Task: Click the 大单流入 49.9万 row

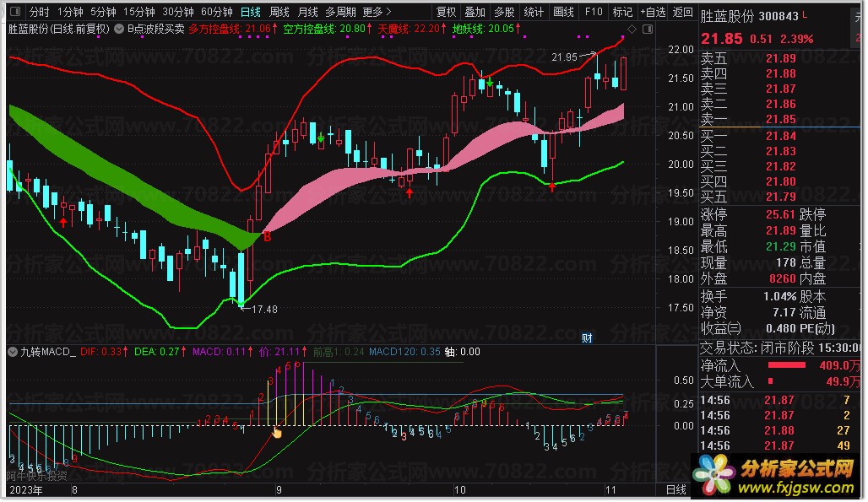Action: pyautogui.click(x=779, y=381)
